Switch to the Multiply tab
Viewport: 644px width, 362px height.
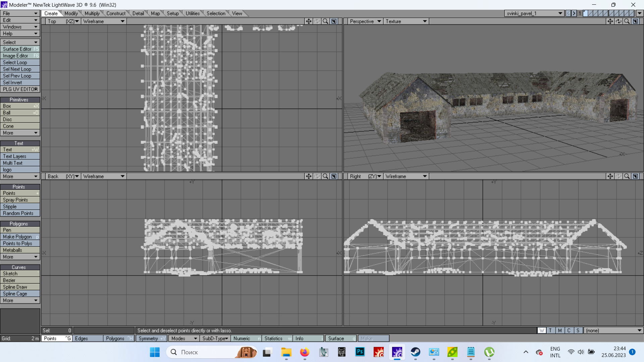pyautogui.click(x=92, y=13)
